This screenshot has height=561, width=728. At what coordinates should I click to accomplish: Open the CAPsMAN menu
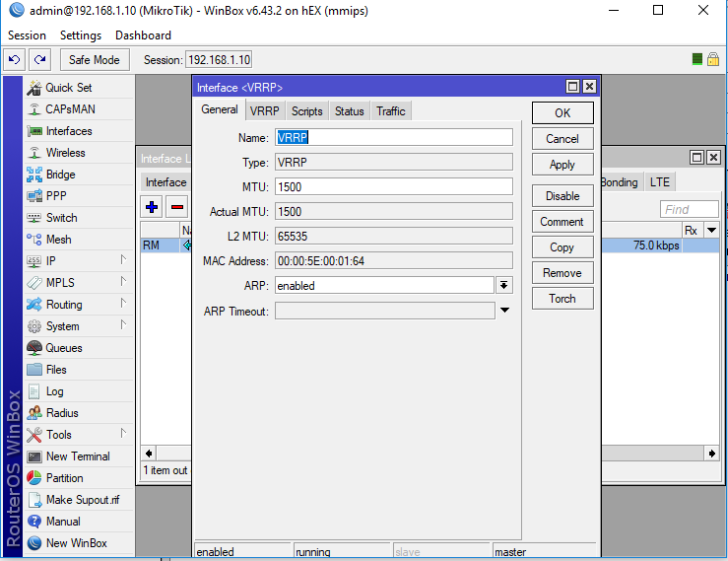[x=78, y=109]
